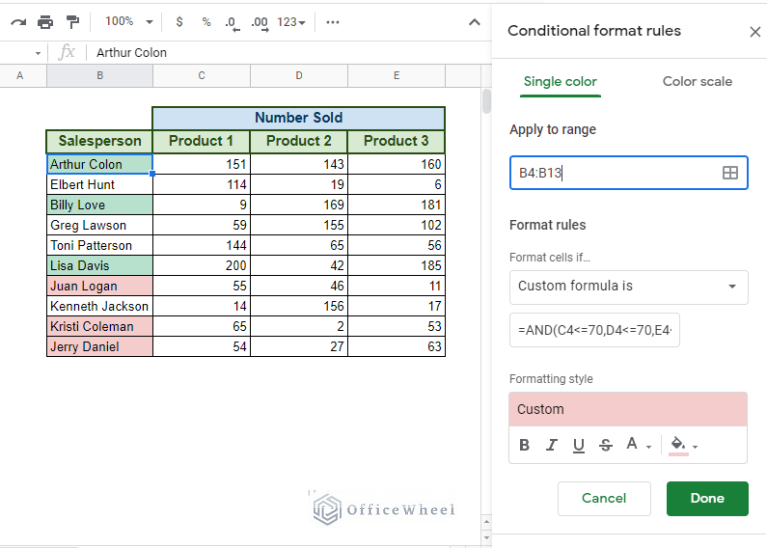The image size is (767, 548).
Task: Format as currency with dollar icon
Action: 179,21
